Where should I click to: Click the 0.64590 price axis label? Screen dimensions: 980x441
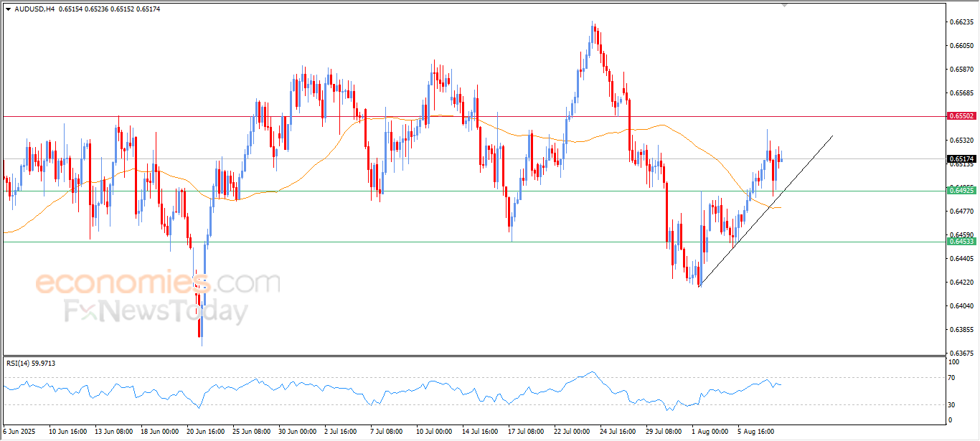click(961, 235)
